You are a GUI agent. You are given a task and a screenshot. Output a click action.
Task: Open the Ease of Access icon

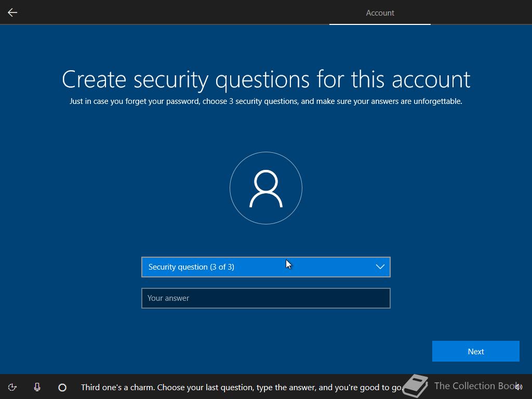click(x=12, y=387)
